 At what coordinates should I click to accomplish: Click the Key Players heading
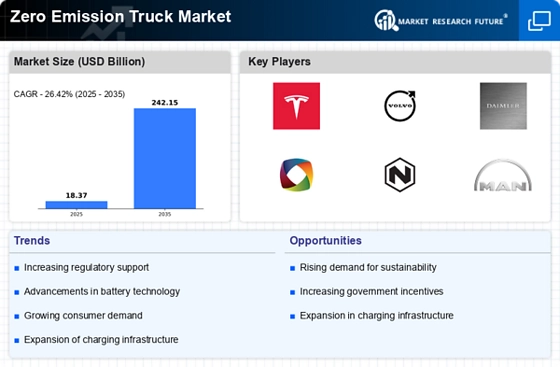tap(279, 61)
